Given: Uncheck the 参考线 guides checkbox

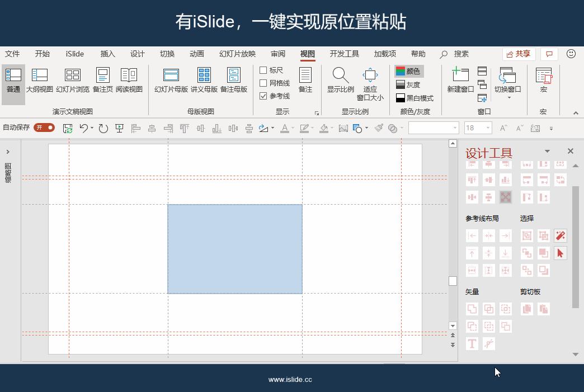Looking at the screenshot, I should pos(263,96).
